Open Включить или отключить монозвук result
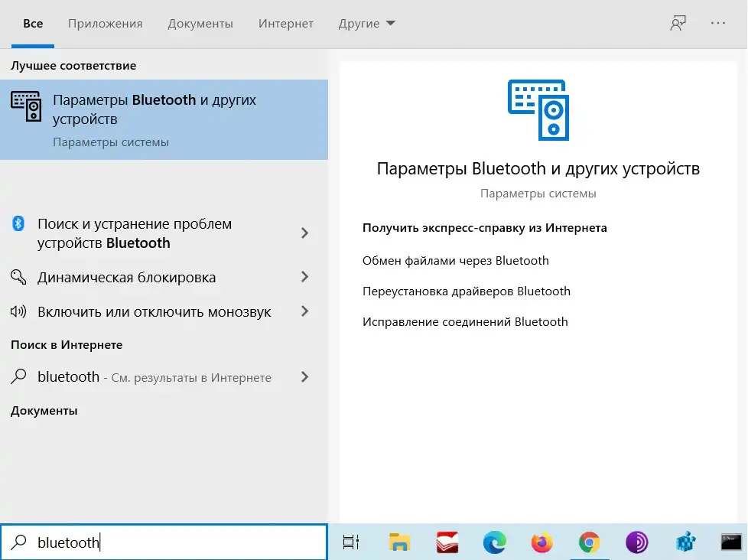The image size is (748, 560). pyautogui.click(x=164, y=311)
